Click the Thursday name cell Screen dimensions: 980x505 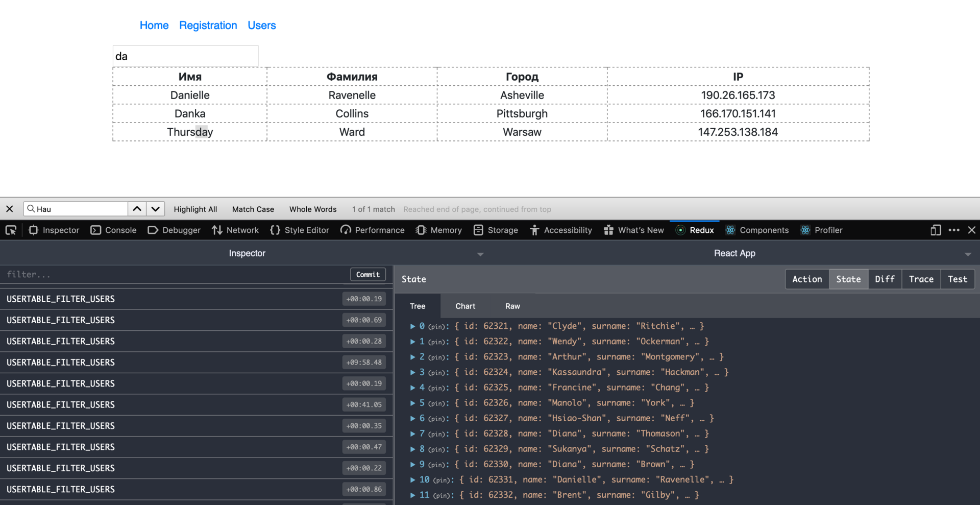(190, 132)
